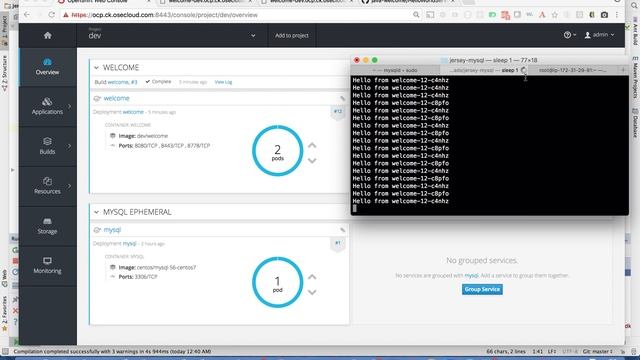Image resolution: width=640 pixels, height=360 pixels.
Task: Open the welcome service link
Action: click(116, 98)
